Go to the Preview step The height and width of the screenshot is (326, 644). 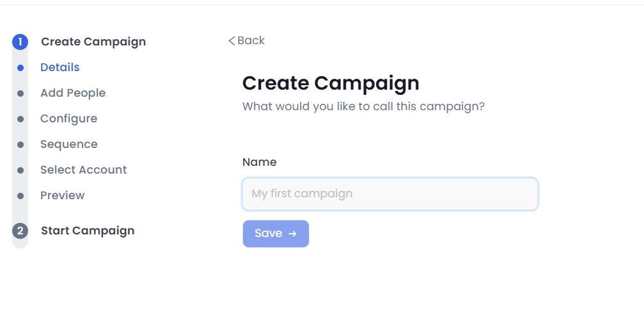point(63,195)
